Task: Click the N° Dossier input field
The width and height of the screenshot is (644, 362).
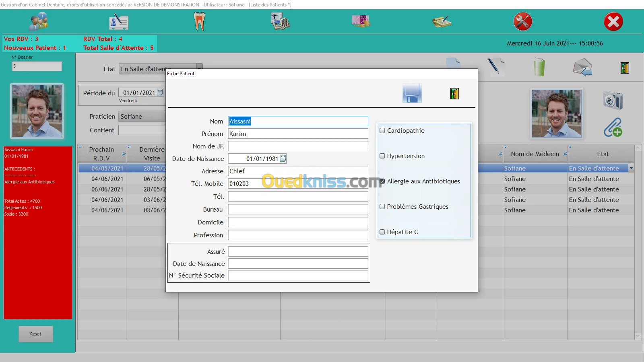Action: point(37,66)
